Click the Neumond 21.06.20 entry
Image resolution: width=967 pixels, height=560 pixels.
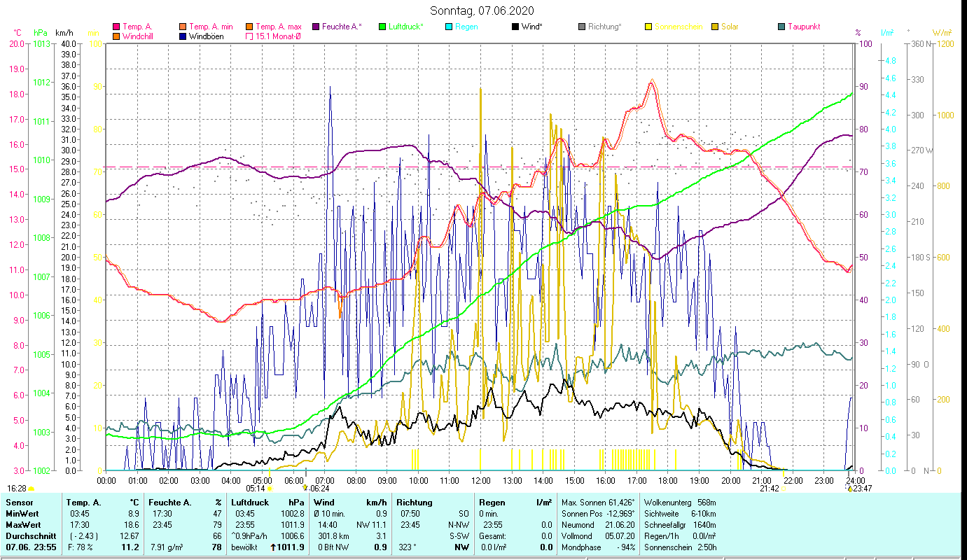[599, 525]
